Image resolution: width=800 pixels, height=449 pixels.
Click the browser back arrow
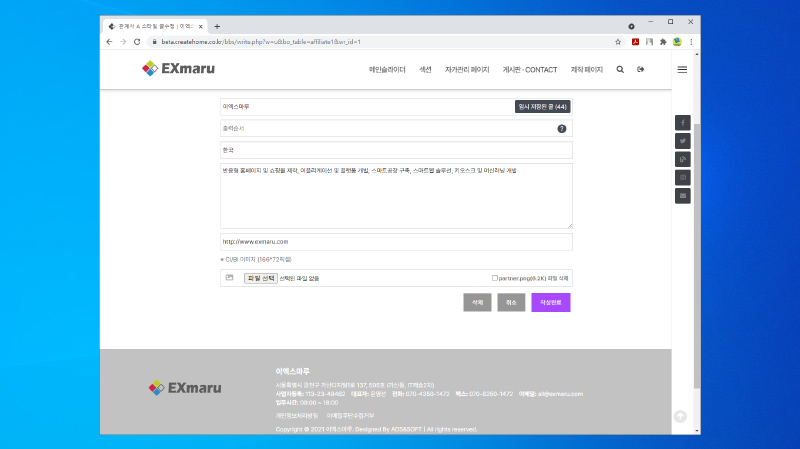coord(109,42)
